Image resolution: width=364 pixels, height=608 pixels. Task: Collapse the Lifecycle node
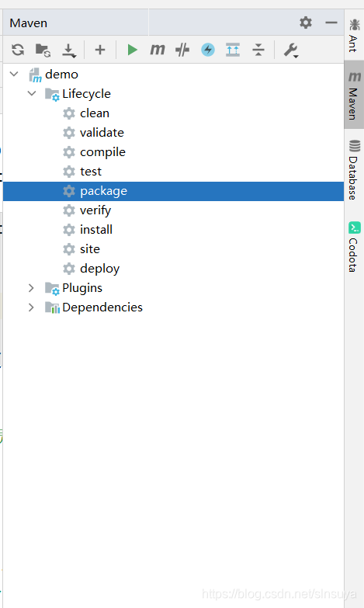point(32,93)
